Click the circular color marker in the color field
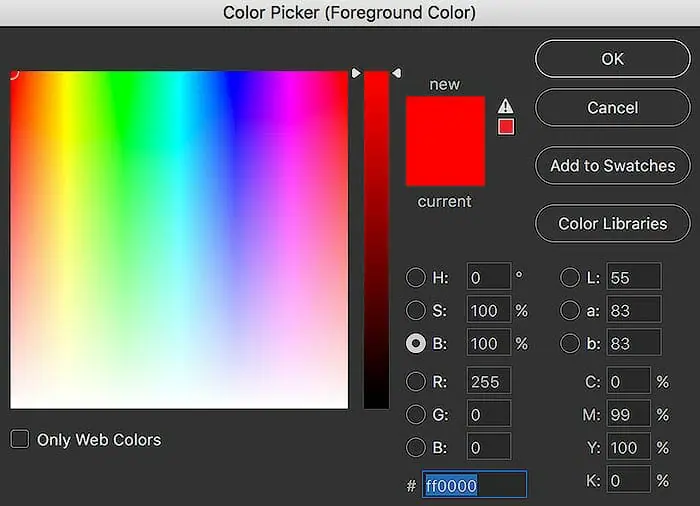The width and height of the screenshot is (700, 506). pos(12,73)
